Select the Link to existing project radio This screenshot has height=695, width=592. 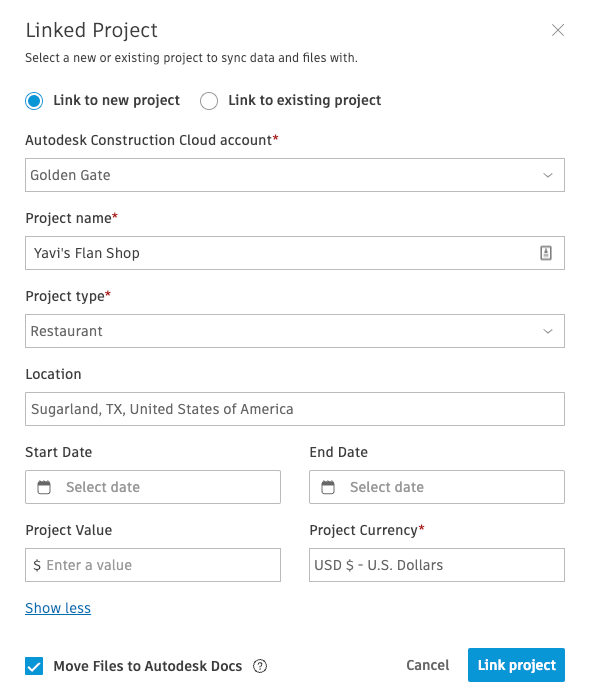coord(209,101)
